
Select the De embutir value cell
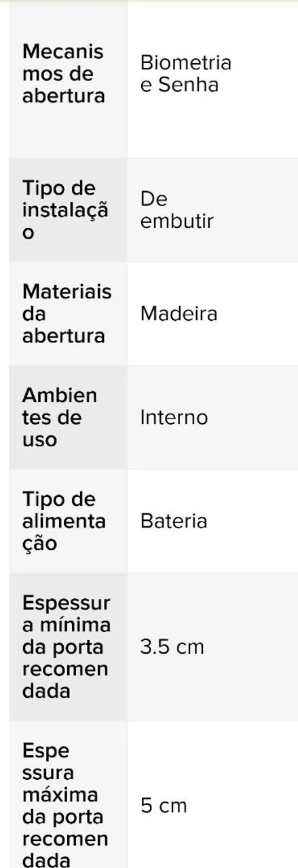[212, 210]
